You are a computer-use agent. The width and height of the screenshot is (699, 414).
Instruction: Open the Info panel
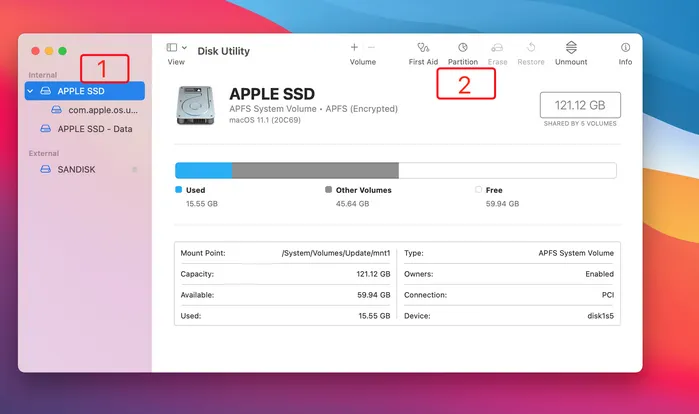click(625, 48)
